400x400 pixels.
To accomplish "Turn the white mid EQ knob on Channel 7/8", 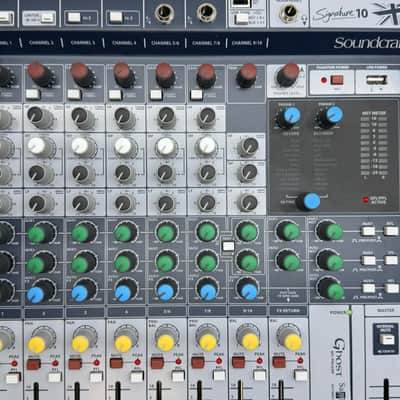I will point(207,146).
